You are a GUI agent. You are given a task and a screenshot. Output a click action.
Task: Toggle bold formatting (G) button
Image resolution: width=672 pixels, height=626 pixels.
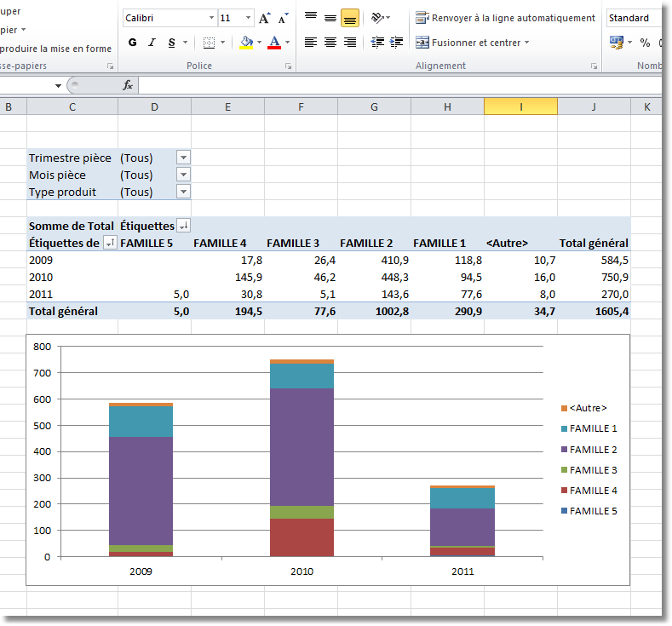132,43
